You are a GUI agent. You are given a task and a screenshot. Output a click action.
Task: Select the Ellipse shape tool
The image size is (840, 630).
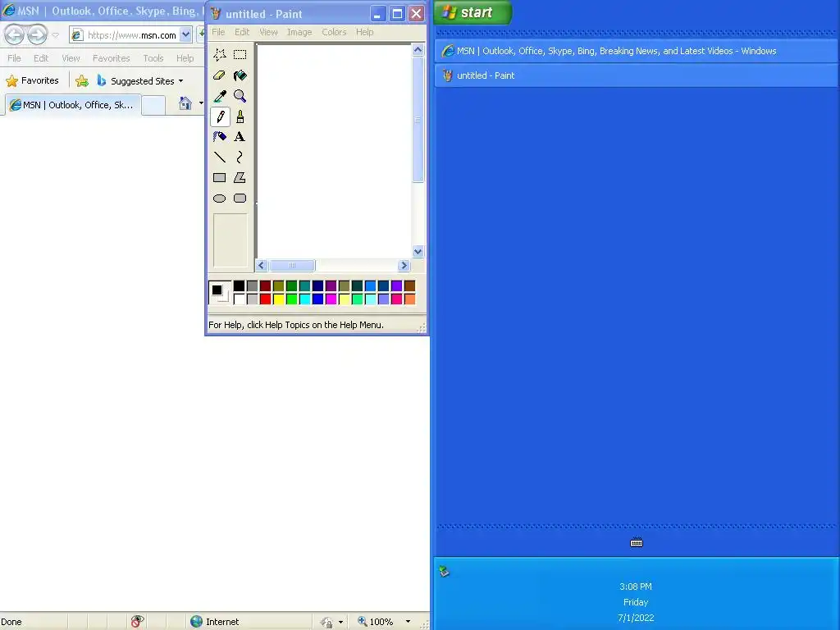220,199
